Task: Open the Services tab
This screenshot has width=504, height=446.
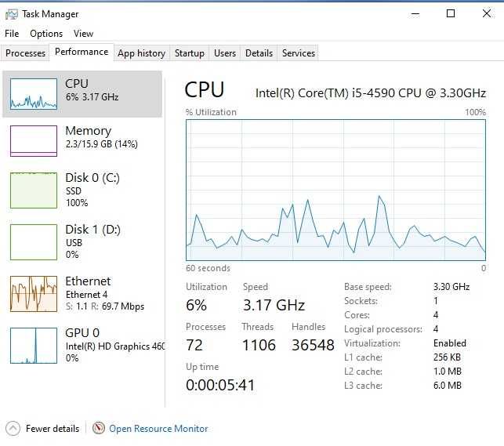Action: (299, 53)
